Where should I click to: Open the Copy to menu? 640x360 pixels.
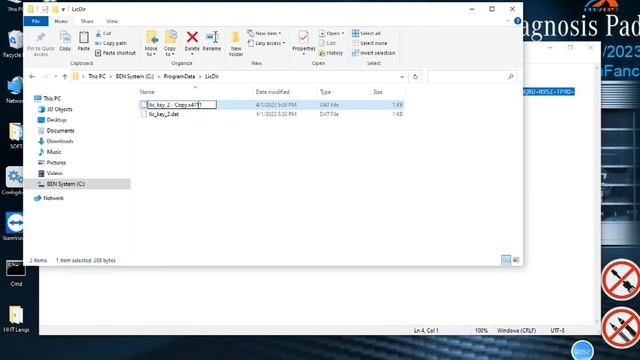coord(170,43)
